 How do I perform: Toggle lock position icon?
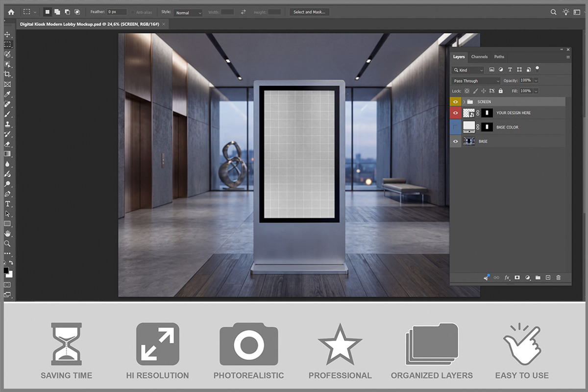click(484, 91)
